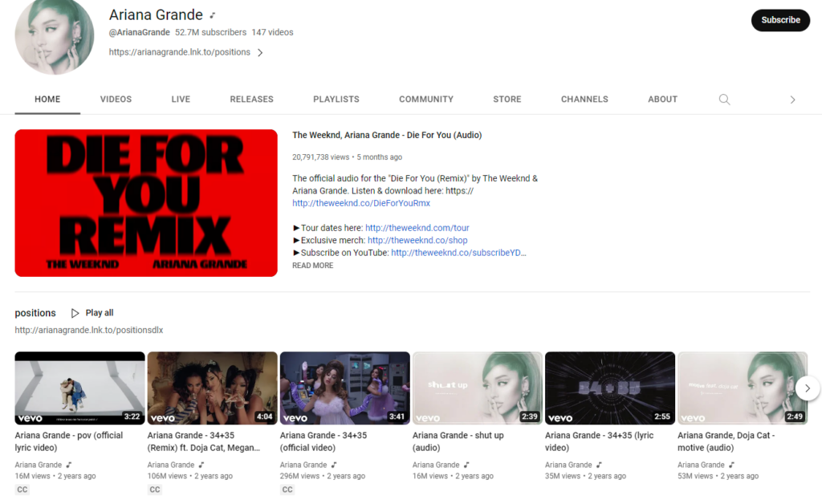Click the Play all label
Viewport: 822px width, 504px height.
100,313
